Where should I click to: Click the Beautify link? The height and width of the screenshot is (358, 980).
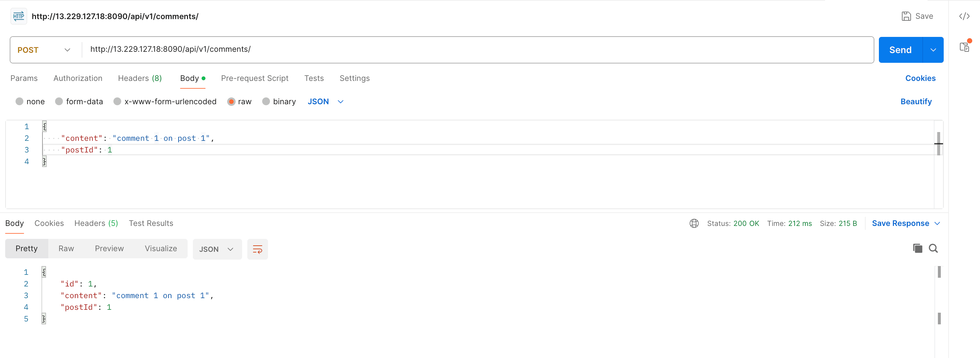click(916, 101)
